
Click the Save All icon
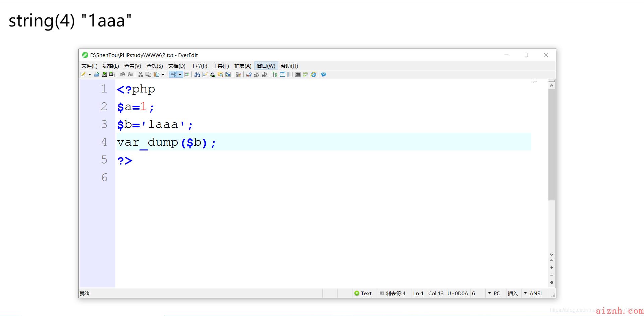tap(112, 74)
